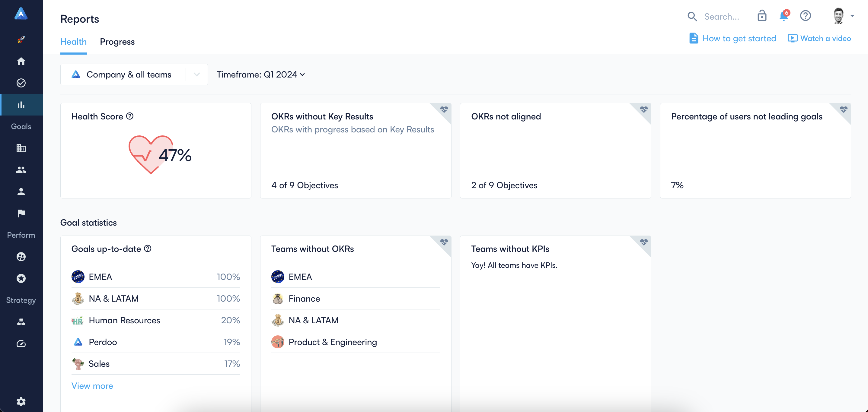Go to Home via sidebar icon
Image resolution: width=868 pixels, height=412 pixels.
point(21,61)
